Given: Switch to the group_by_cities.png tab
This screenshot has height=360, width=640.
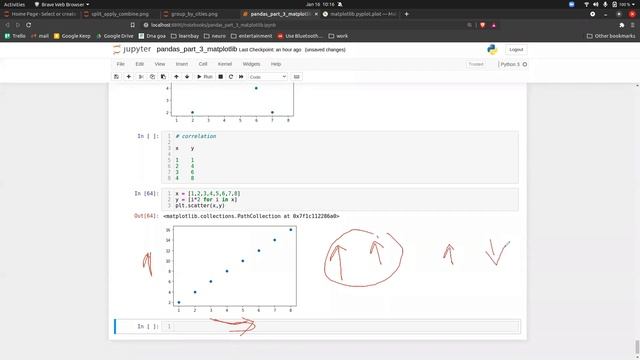Looking at the screenshot, I should coord(195,14).
